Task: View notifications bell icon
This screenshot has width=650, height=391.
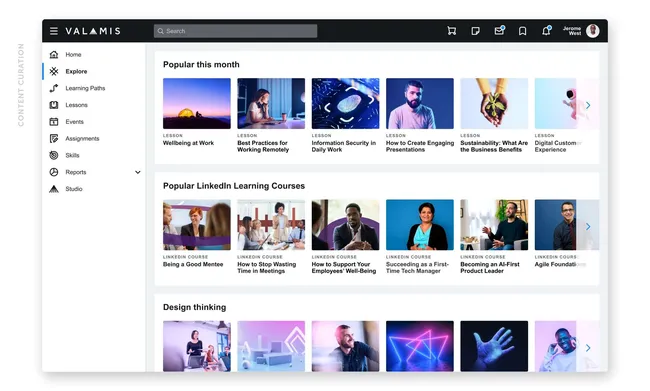Action: (x=546, y=30)
